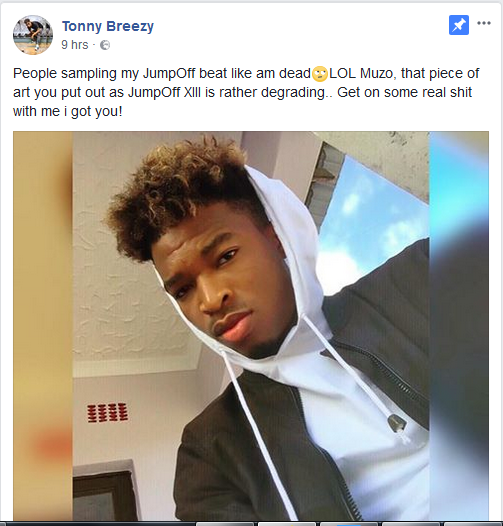This screenshot has width=503, height=526.
Task: Open Tonny Breezy's round profile picture
Action: click(33, 35)
